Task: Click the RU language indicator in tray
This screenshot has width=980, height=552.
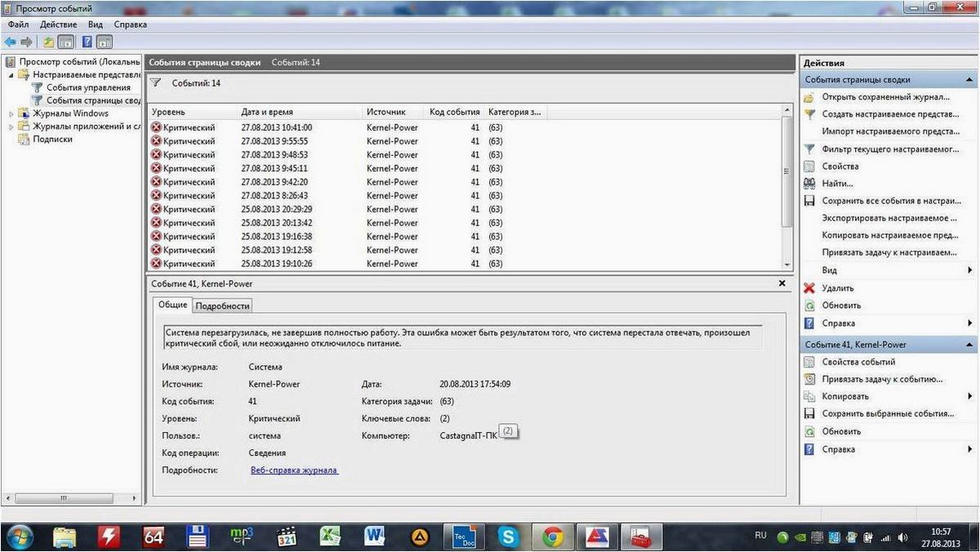Action: (760, 536)
